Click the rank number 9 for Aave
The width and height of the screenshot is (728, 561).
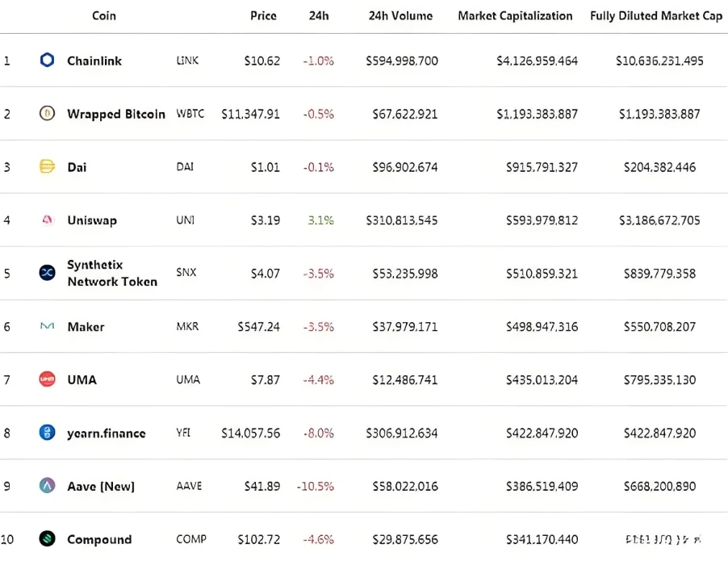click(7, 486)
